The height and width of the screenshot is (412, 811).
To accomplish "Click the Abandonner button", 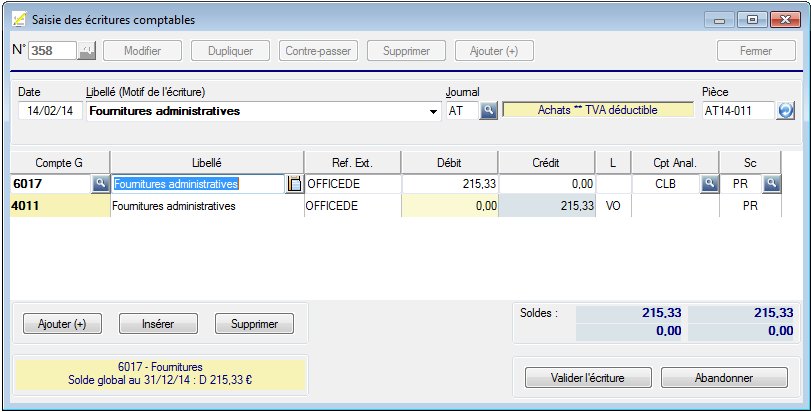I will [x=724, y=377].
